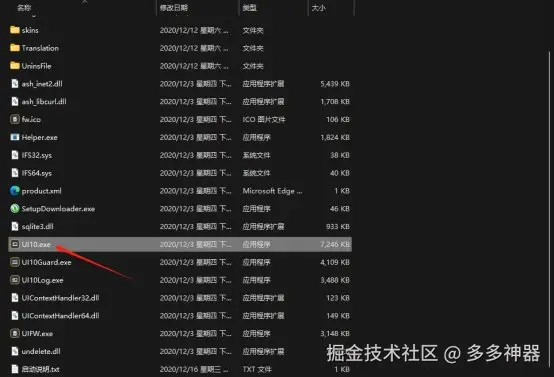Click the ICO 图片文件 type cell
This screenshot has width=554, height=377.
tap(264, 119)
